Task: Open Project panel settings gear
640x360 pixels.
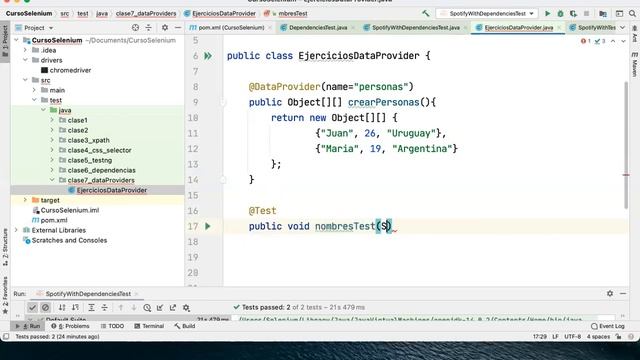Action: [165, 27]
